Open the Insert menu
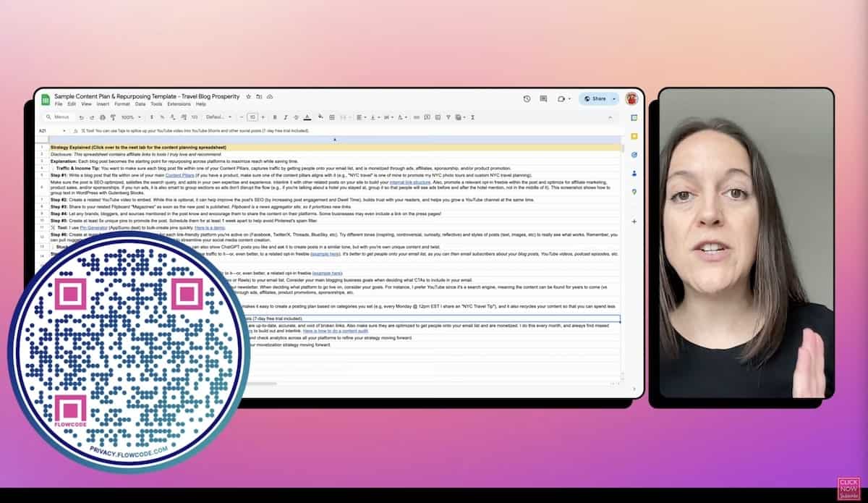868x503 pixels. pyautogui.click(x=102, y=104)
